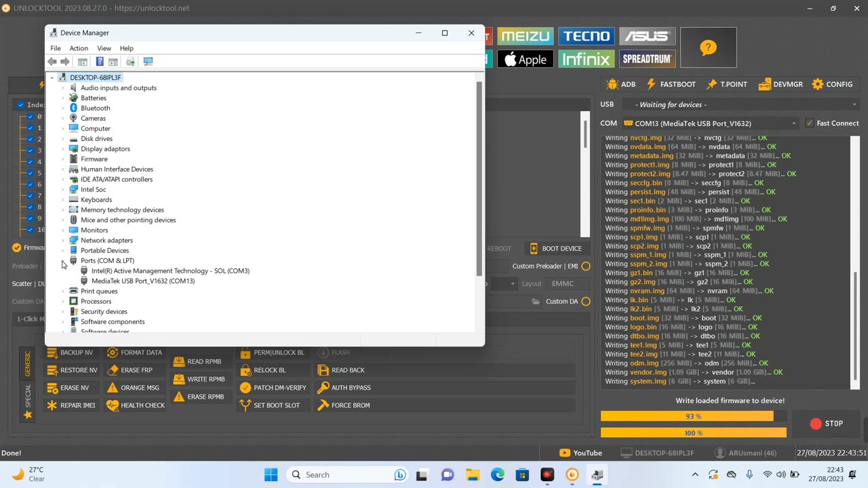Expand the Processors category
Image resolution: width=868 pixels, height=488 pixels.
pyautogui.click(x=63, y=302)
